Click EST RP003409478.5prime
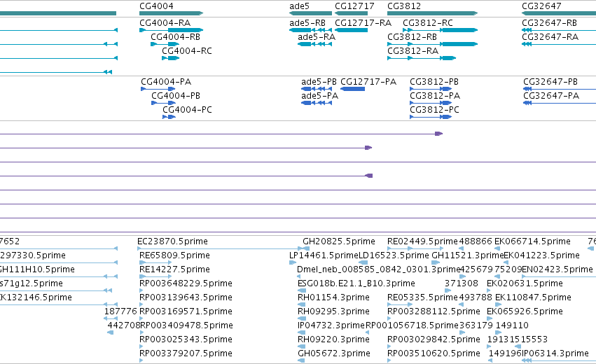 coord(186,325)
